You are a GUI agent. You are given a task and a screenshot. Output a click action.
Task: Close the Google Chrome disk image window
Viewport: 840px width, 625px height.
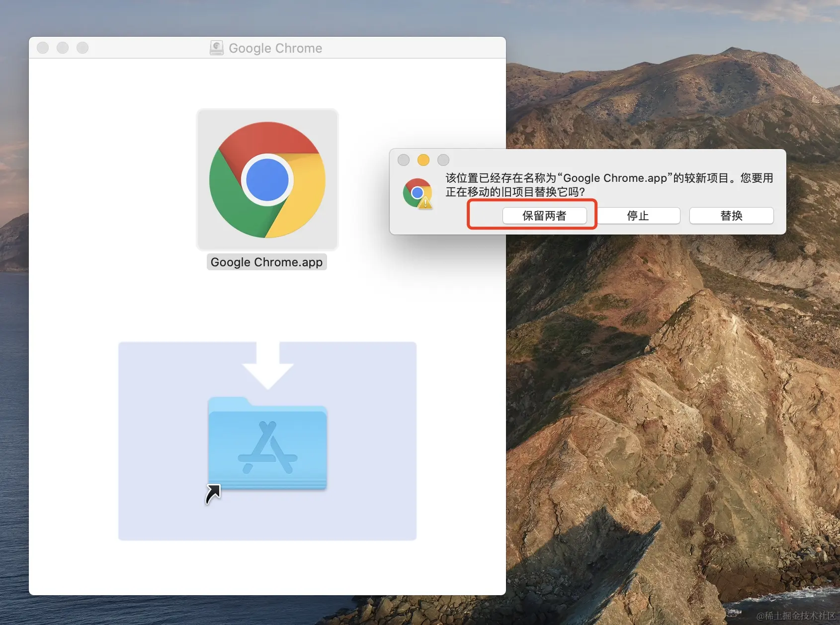(43, 48)
